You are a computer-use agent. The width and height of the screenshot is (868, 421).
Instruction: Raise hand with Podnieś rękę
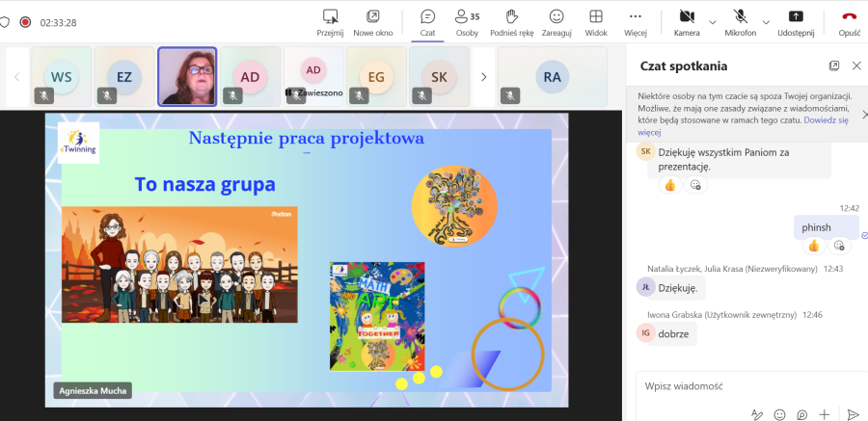[x=511, y=16]
